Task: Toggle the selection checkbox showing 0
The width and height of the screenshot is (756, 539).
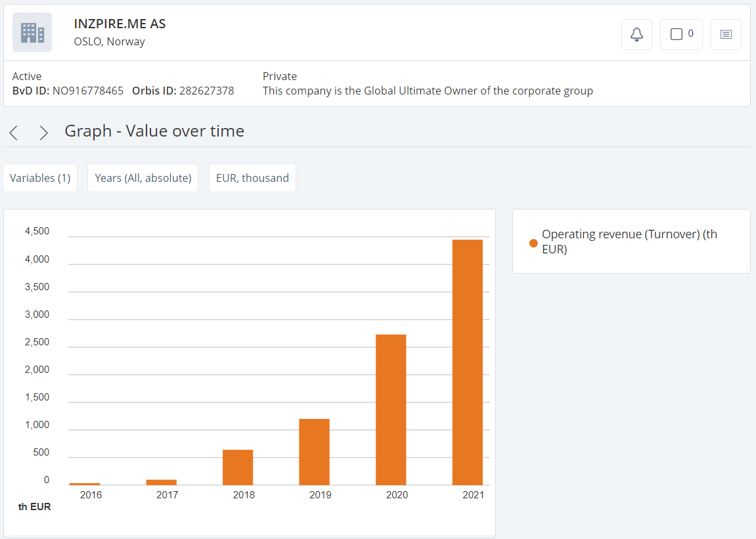Action: pyautogui.click(x=680, y=34)
